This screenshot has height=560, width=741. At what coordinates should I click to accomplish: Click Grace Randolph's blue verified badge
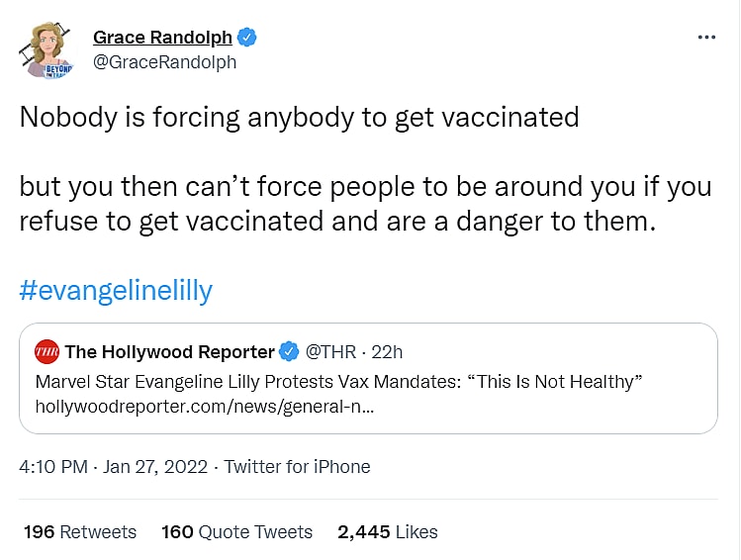(248, 38)
